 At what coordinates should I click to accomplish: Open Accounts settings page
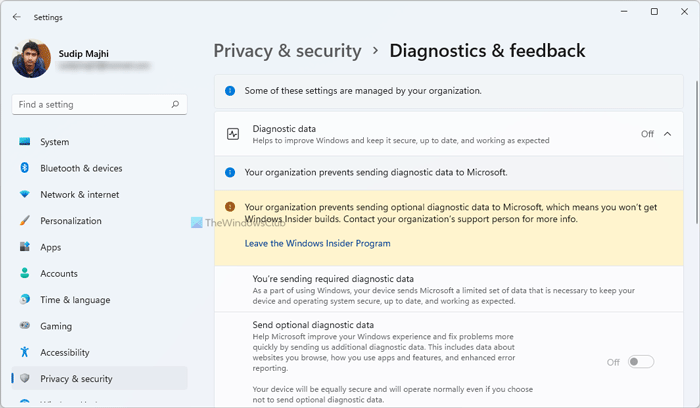[99, 273]
